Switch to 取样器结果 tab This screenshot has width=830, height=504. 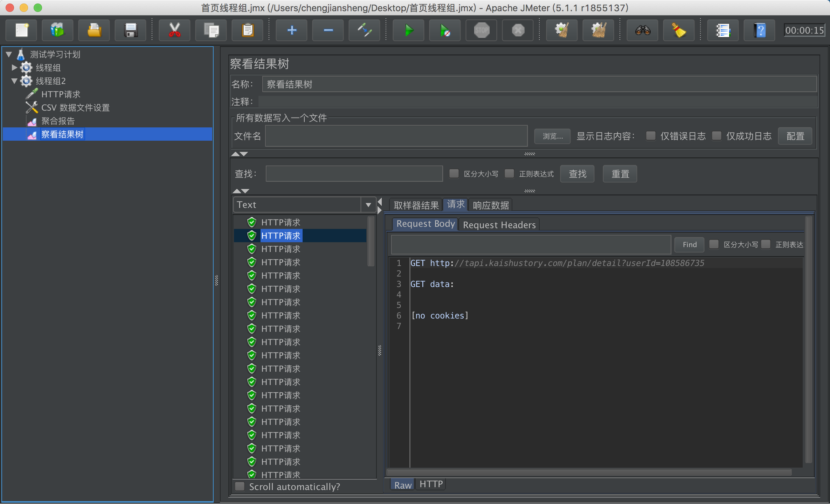pyautogui.click(x=416, y=205)
